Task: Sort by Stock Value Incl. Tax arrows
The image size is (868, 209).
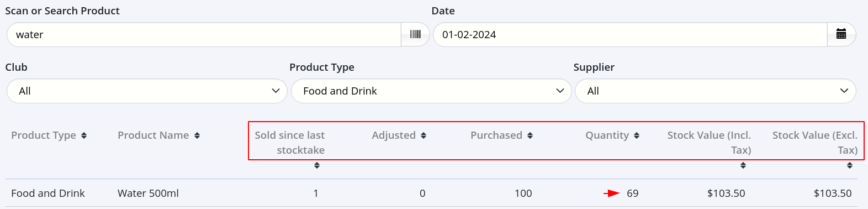Action: pyautogui.click(x=743, y=165)
